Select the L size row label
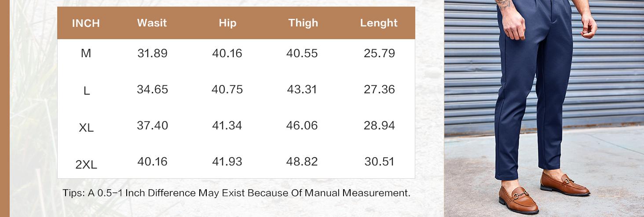 pos(86,91)
